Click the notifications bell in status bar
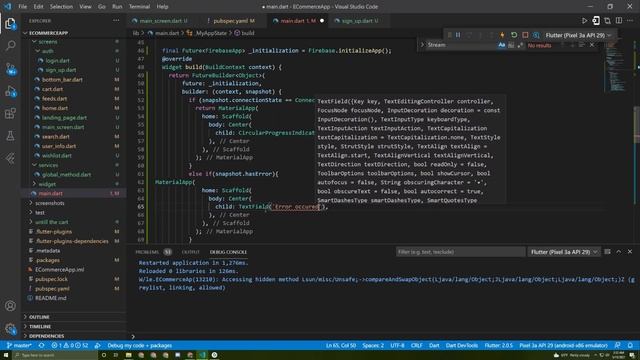The height and width of the screenshot is (360, 640). coord(630,345)
